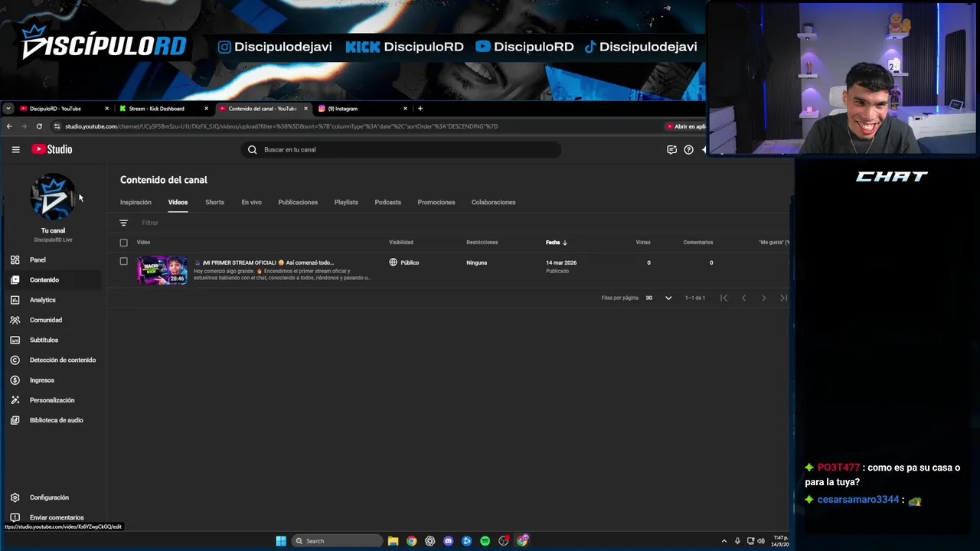Click the Visibilidad column header
This screenshot has height=551, width=980.
pyautogui.click(x=401, y=243)
